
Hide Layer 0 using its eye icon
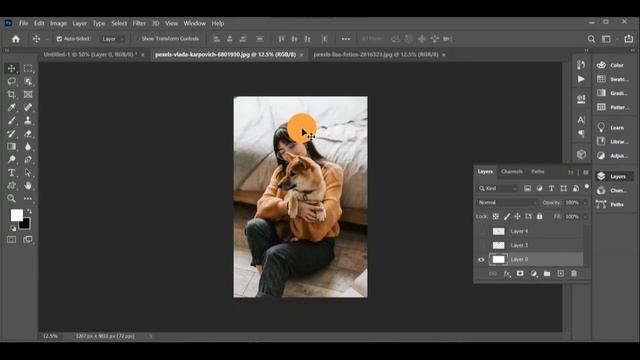(x=481, y=260)
